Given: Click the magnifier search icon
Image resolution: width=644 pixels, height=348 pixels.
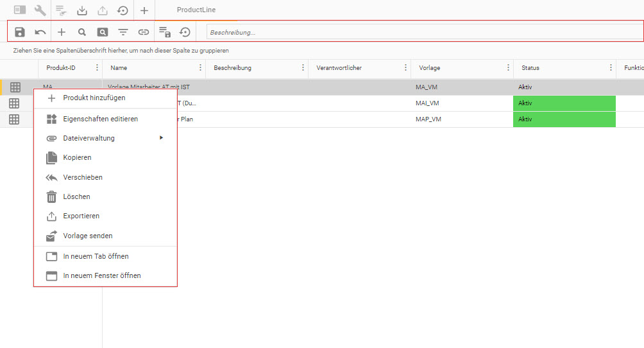Looking at the screenshot, I should point(81,31).
